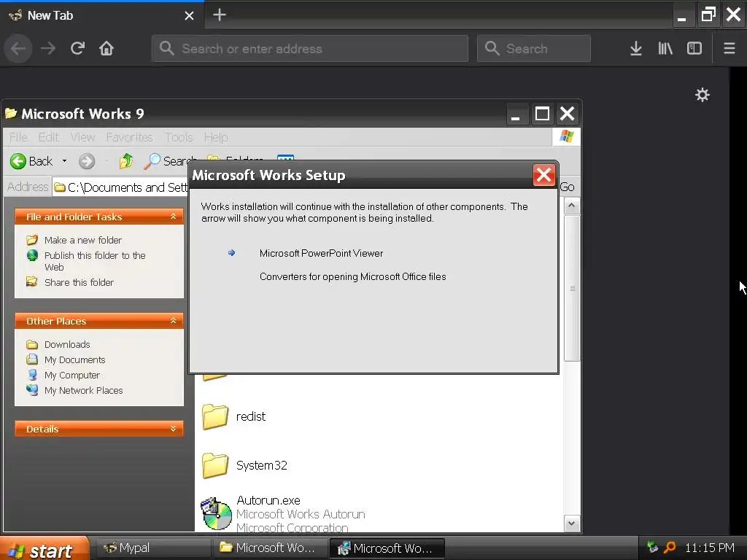Viewport: 747px width, 560px height.
Task: Click the system tray search icon
Action: point(670,548)
